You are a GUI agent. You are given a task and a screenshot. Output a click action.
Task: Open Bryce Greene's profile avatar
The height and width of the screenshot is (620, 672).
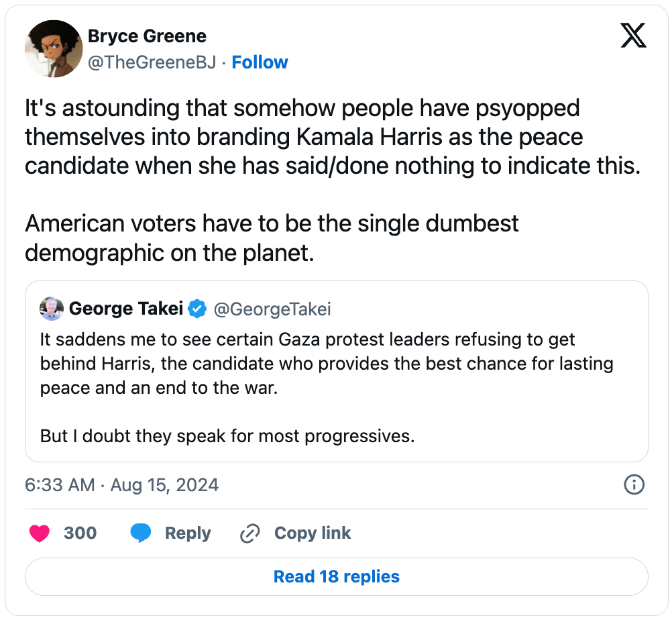[54, 48]
